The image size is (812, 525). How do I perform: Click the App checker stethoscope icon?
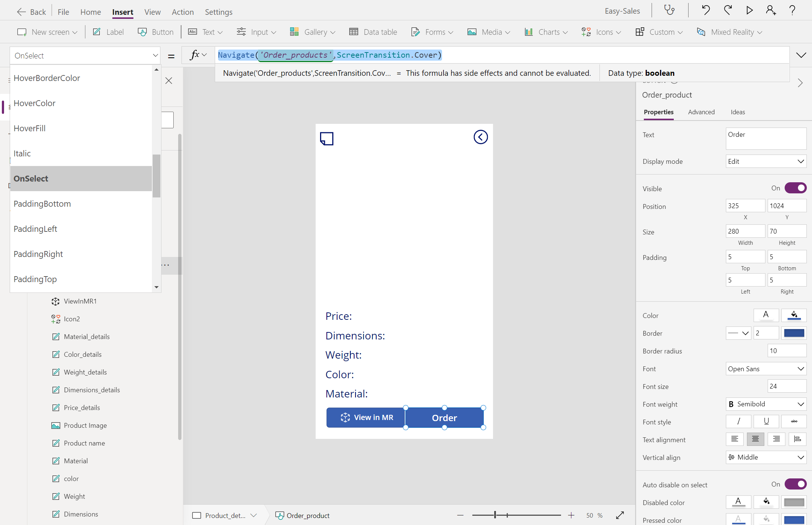pyautogui.click(x=669, y=10)
